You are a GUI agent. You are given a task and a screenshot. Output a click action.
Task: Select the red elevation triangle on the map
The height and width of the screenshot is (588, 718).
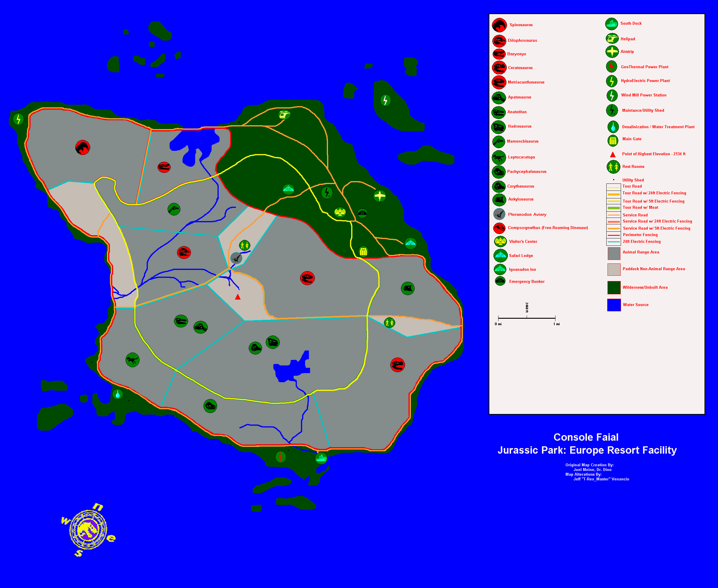pos(238,297)
